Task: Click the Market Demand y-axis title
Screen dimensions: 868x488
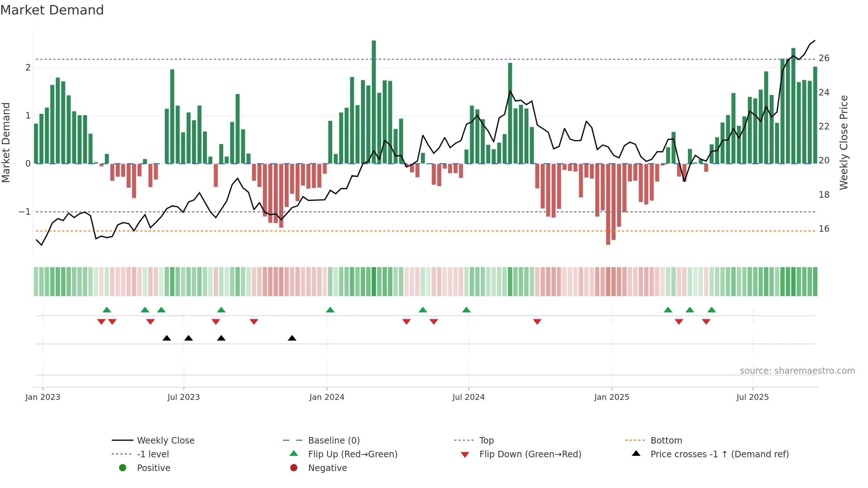Action: click(6, 142)
